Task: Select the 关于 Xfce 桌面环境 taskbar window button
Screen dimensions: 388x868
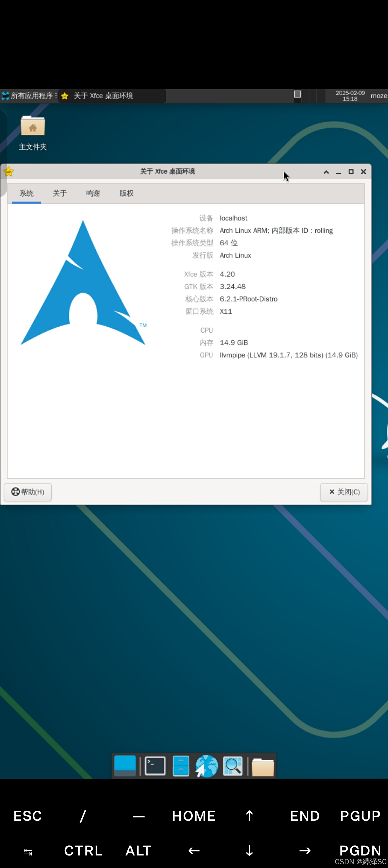Action: tap(112, 96)
